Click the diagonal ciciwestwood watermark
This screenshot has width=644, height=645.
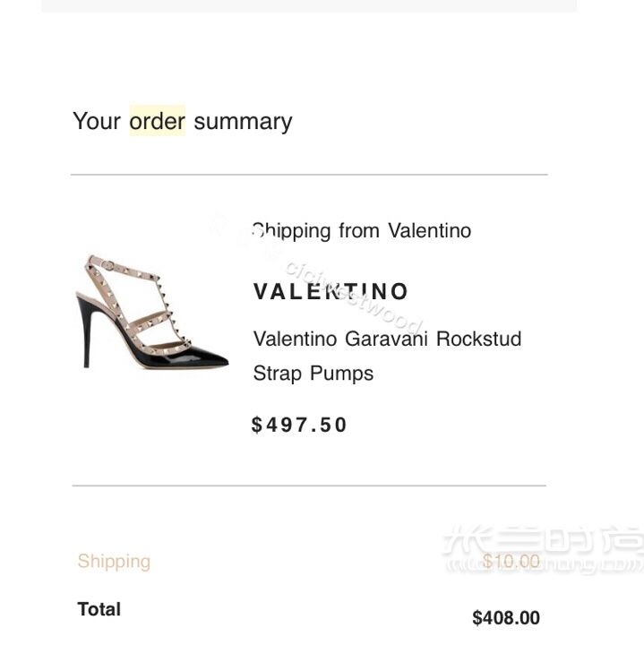(x=354, y=297)
